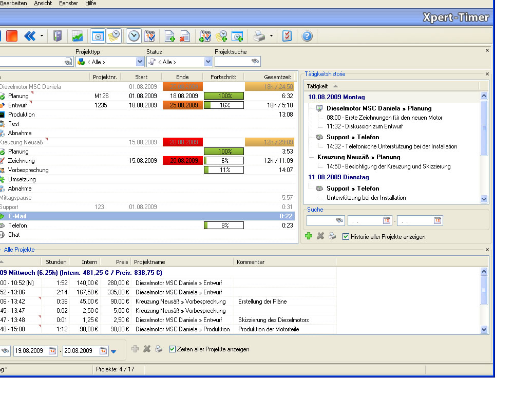The height and width of the screenshot is (395, 532).
Task: Click green plus icon under Tätigkeitshistorie Suche
Action: (309, 236)
